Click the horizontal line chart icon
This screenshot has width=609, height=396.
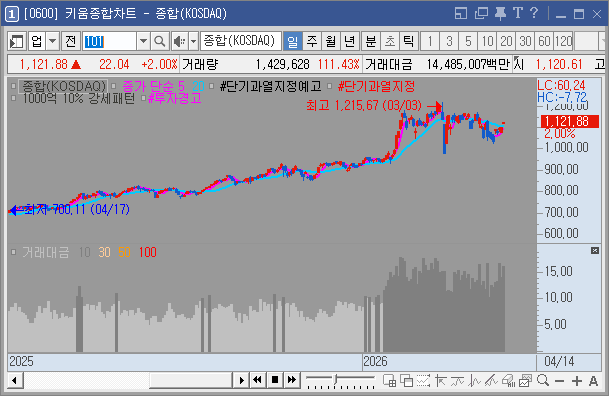pyautogui.click(x=458, y=381)
